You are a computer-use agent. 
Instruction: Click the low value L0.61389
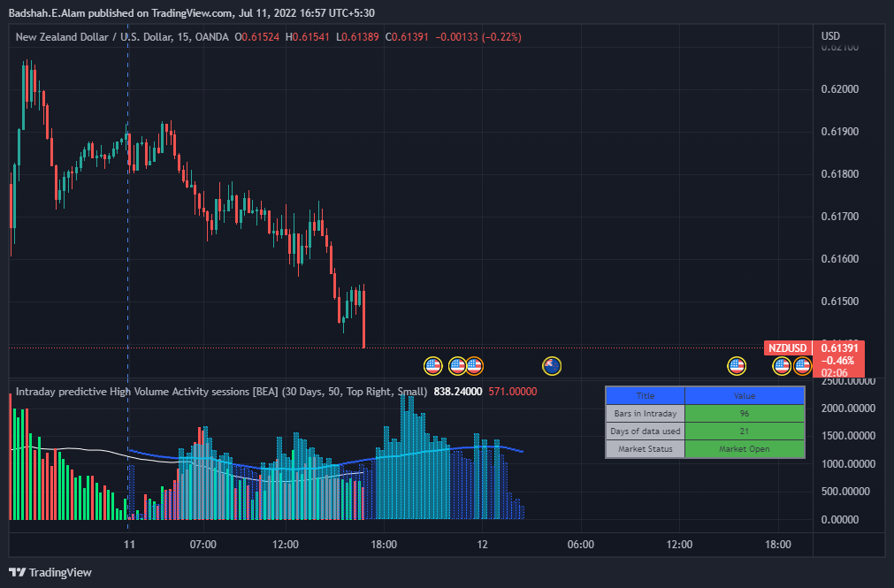tap(357, 37)
